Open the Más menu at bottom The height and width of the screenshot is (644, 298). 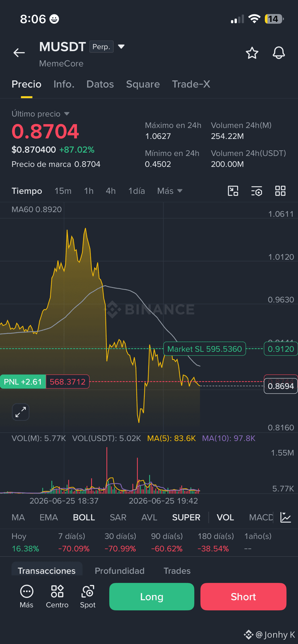coord(27,597)
